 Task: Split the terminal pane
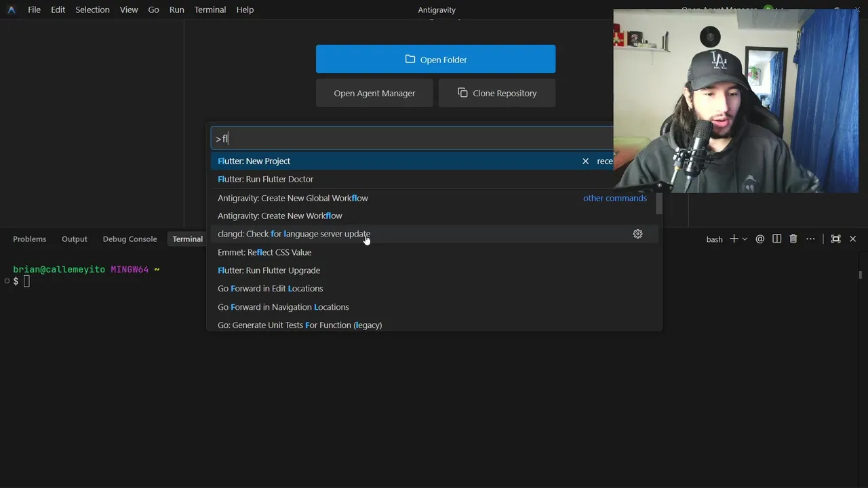point(777,239)
